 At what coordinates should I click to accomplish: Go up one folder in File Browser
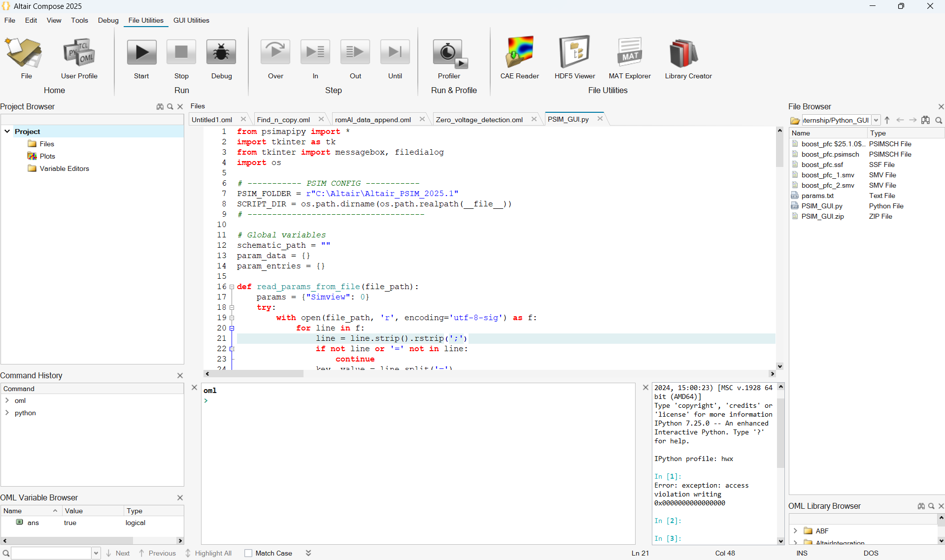pyautogui.click(x=887, y=120)
